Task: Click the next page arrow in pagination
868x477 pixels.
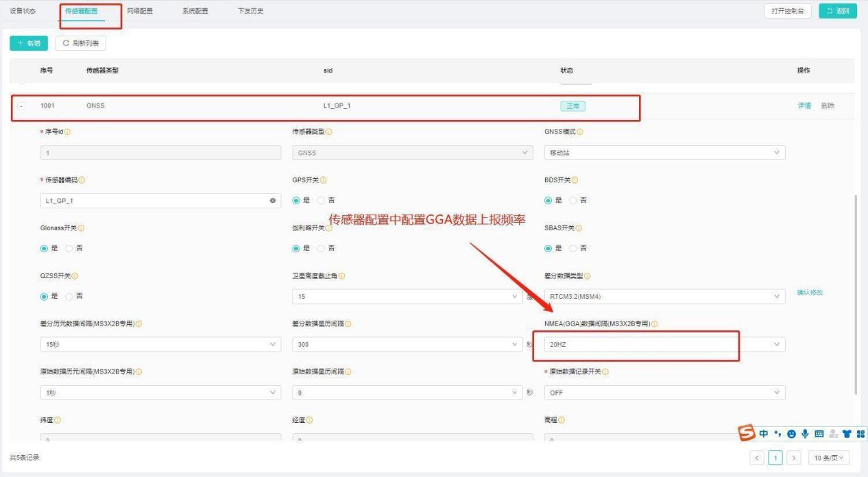Action: tap(794, 458)
